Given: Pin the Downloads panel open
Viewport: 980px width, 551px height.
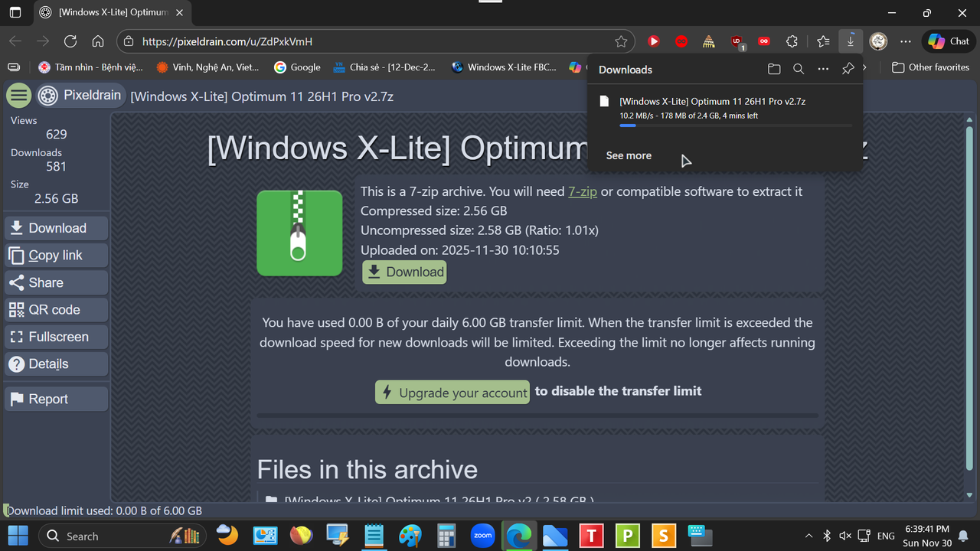Looking at the screenshot, I should [x=848, y=69].
